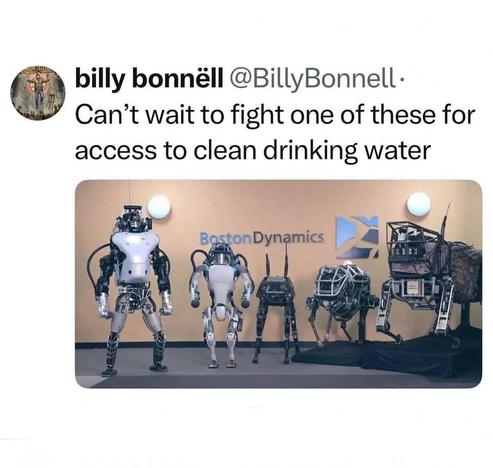
Task: Click the display name billy bonnëll
Action: tap(148, 79)
